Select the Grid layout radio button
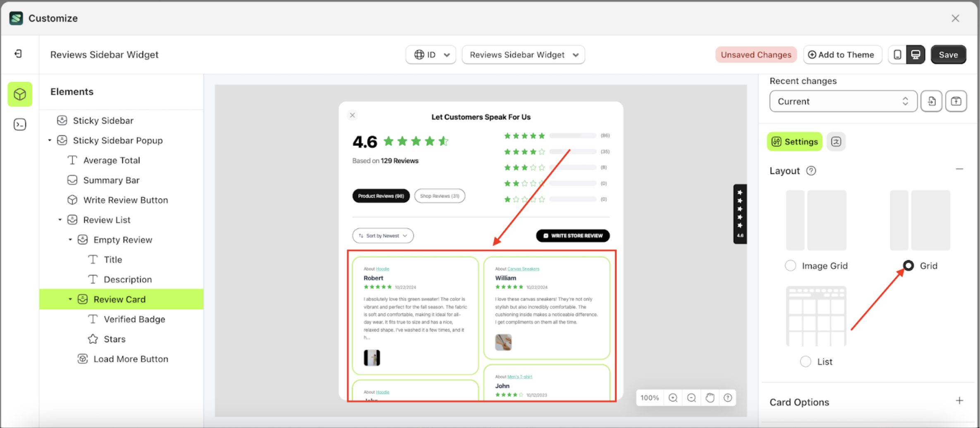 [908, 266]
